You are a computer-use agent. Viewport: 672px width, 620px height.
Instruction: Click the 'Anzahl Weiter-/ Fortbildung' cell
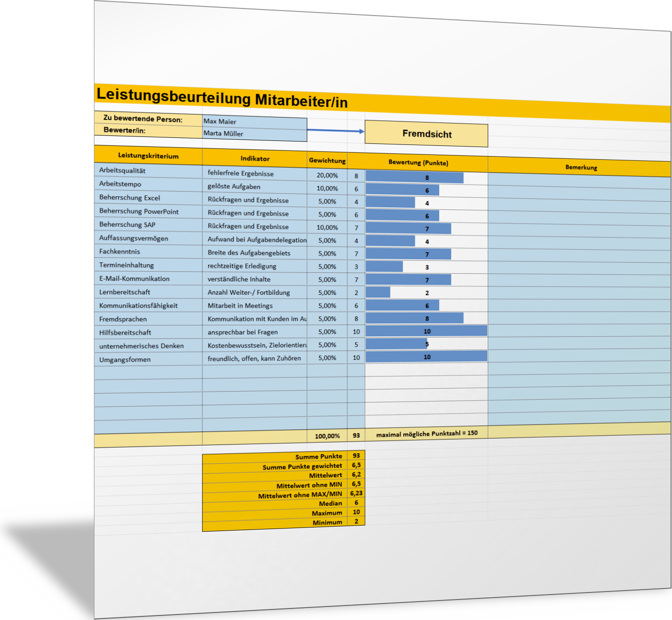click(x=255, y=293)
